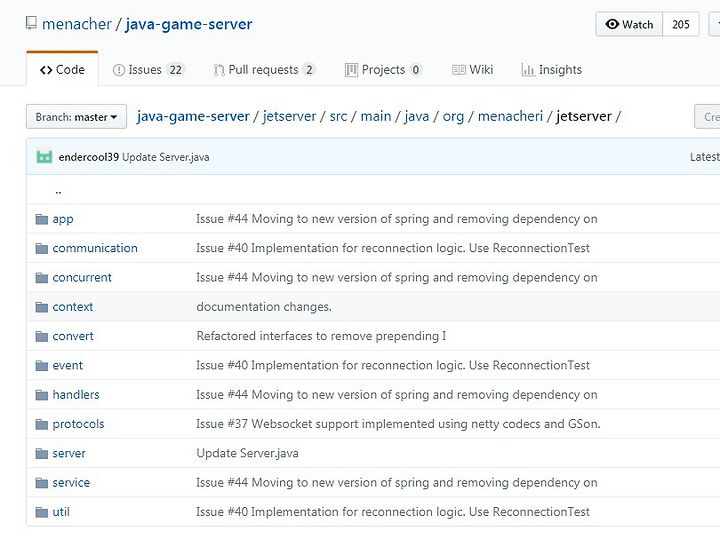Click the Watch button
Viewport: 720px width, 539px height.
pos(630,24)
